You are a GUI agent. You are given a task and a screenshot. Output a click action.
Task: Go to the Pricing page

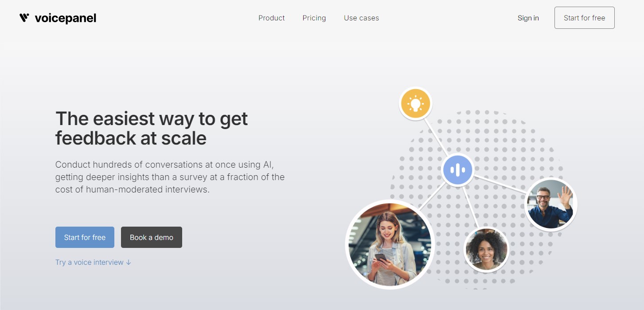314,18
